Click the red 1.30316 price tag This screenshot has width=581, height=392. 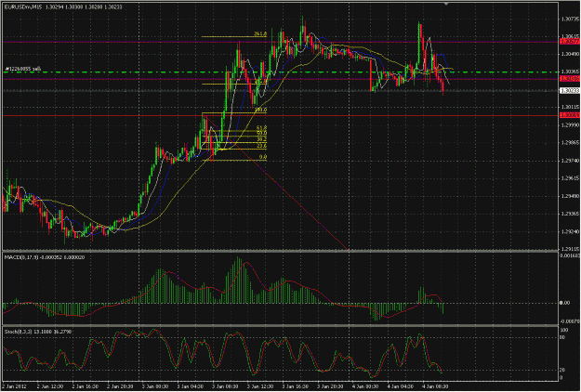point(569,78)
